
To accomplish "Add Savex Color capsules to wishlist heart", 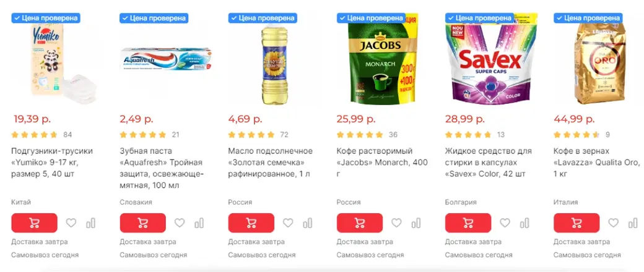I will 505,223.
